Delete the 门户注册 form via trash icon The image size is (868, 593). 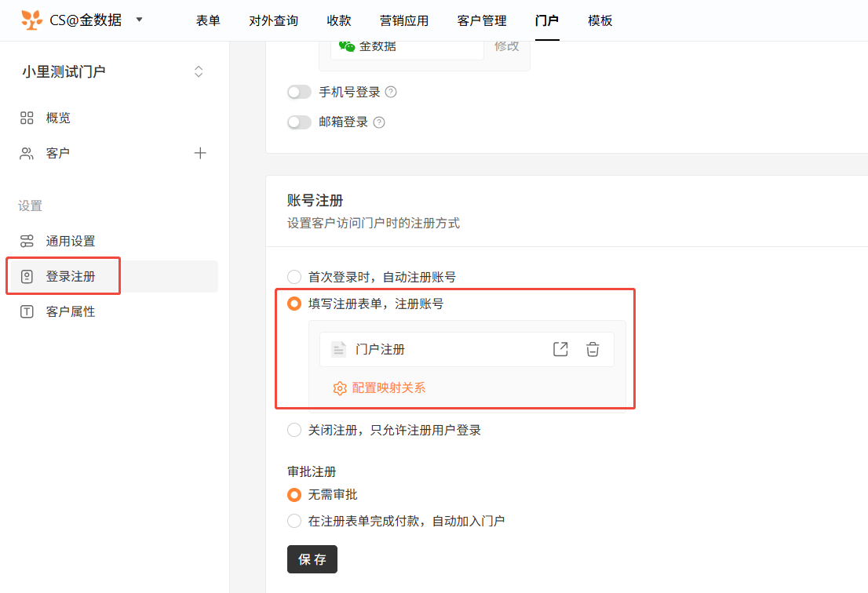(593, 350)
